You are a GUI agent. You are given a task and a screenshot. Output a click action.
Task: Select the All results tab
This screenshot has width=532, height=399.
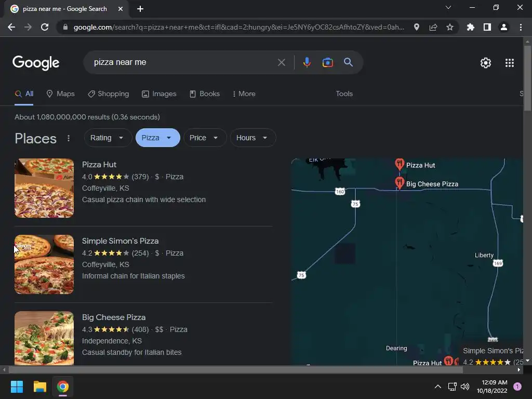(24, 94)
